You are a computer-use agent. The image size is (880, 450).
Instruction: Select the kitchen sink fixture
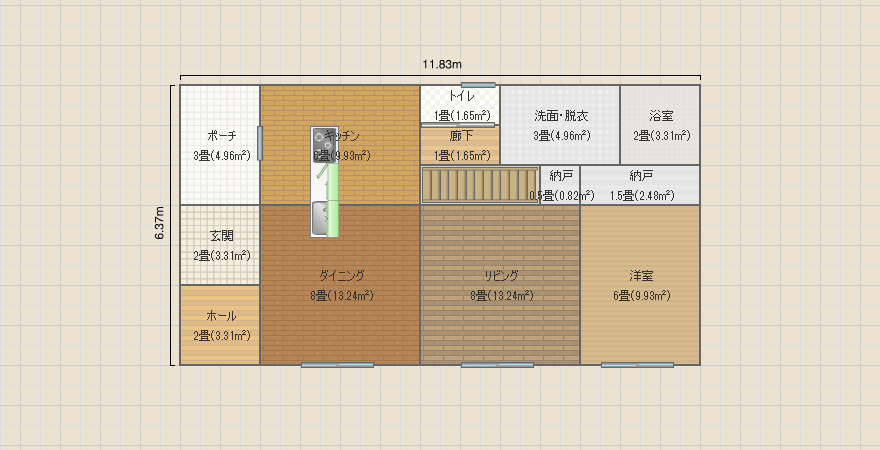point(319,219)
